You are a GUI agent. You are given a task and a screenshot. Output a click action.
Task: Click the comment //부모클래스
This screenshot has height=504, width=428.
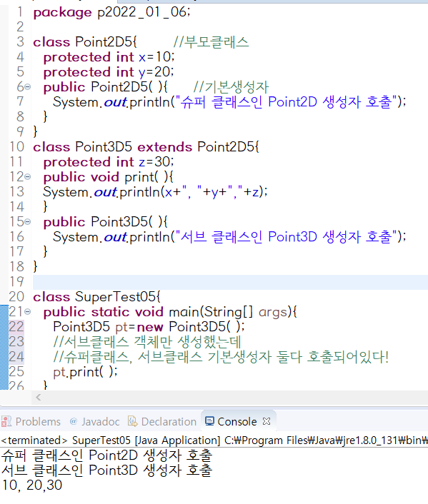point(211,42)
